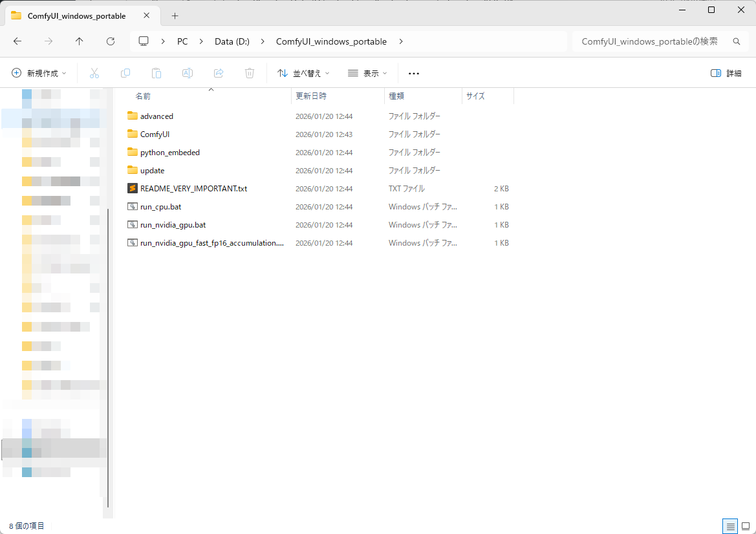
Task: Select the ComfyUI folder icon
Action: 132,134
